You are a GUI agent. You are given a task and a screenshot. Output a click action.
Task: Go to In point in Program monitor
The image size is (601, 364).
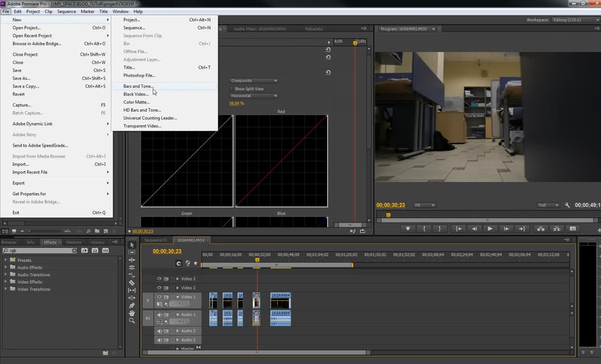click(x=458, y=229)
